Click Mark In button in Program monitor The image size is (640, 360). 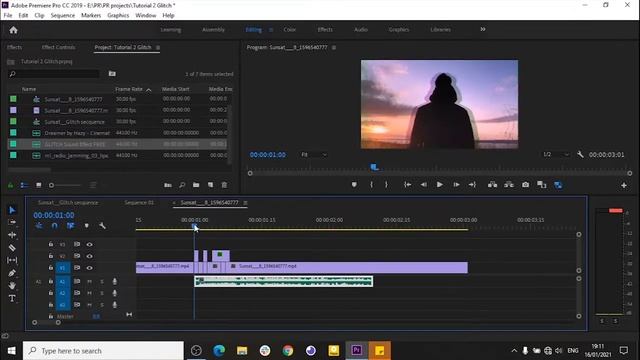371,185
